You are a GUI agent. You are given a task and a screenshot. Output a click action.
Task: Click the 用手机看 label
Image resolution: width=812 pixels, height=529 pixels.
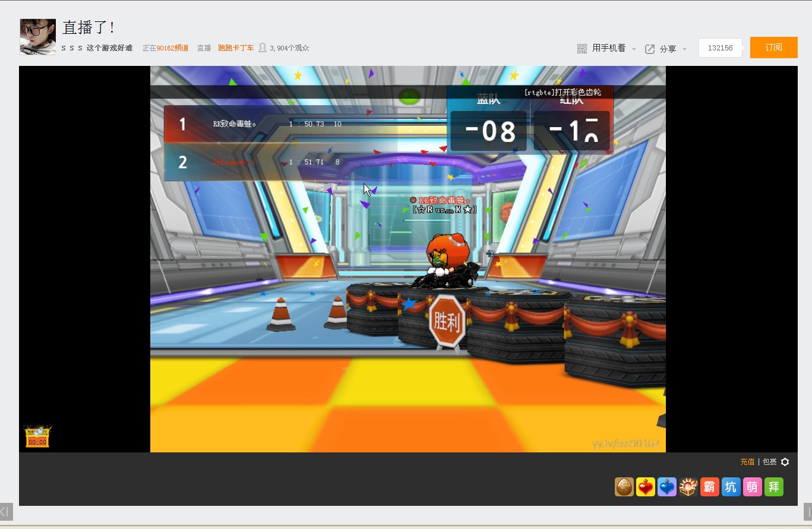[609, 48]
